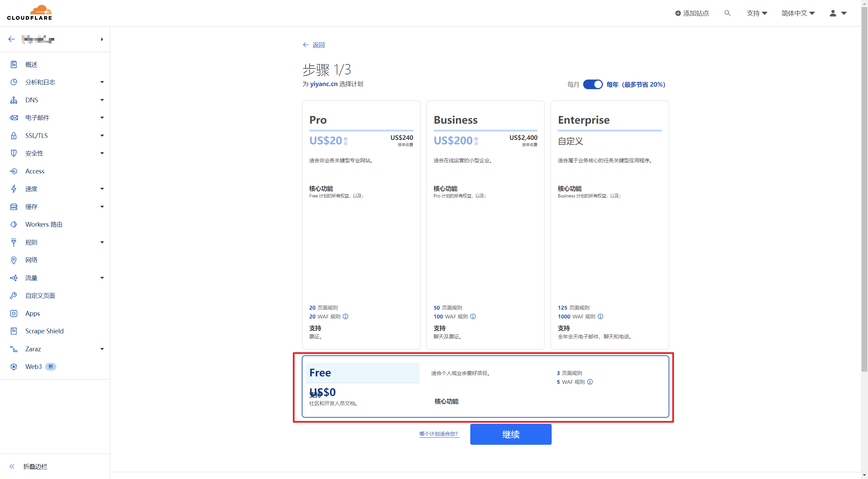Open the 支持 dropdown menu
The image size is (868, 479).
click(x=757, y=13)
